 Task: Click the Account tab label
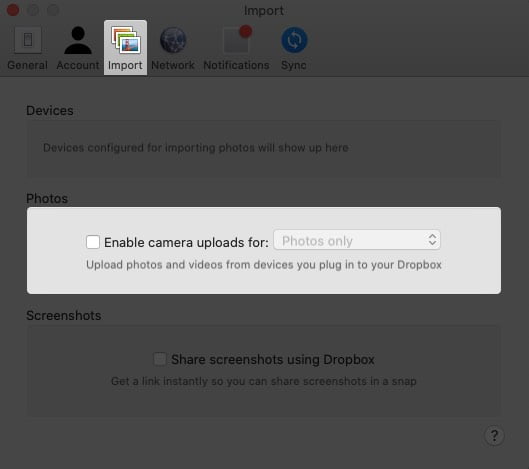[78, 65]
